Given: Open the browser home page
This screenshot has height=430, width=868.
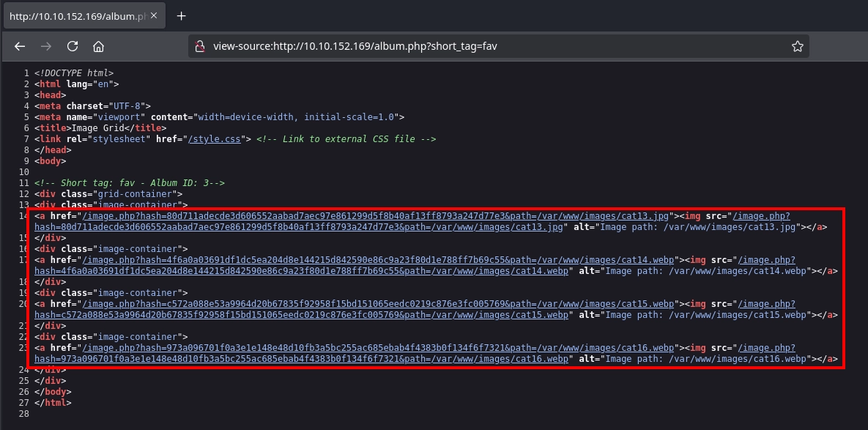Looking at the screenshot, I should point(98,46).
